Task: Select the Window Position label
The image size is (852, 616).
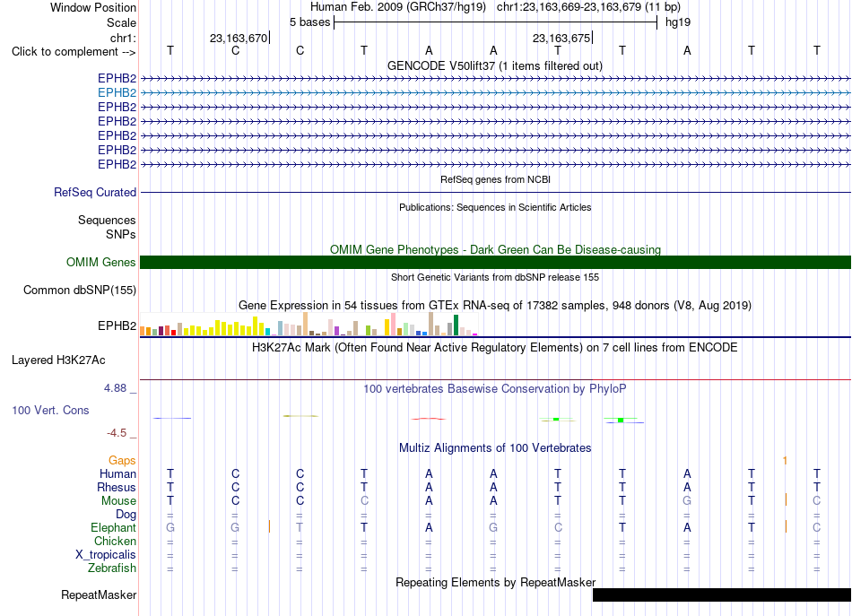Action: 93,7
